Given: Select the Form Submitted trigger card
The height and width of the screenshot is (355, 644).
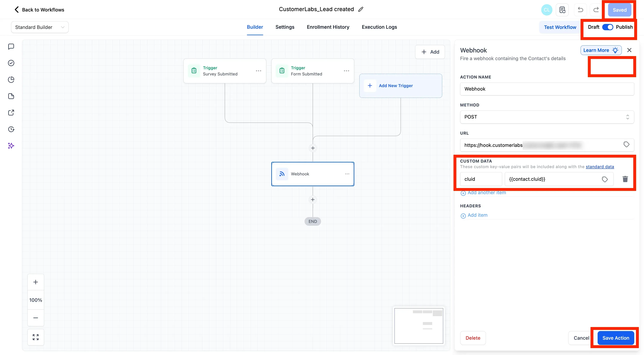Looking at the screenshot, I should (x=312, y=71).
